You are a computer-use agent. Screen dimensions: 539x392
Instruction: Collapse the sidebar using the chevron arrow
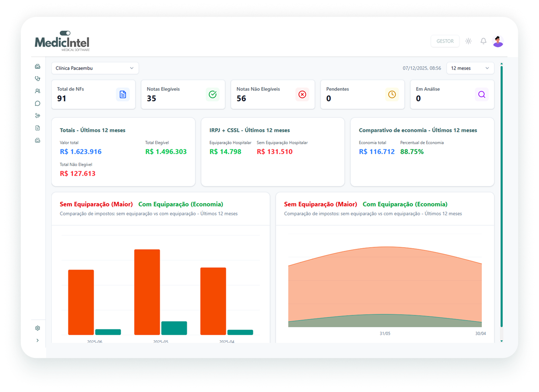coord(37,340)
